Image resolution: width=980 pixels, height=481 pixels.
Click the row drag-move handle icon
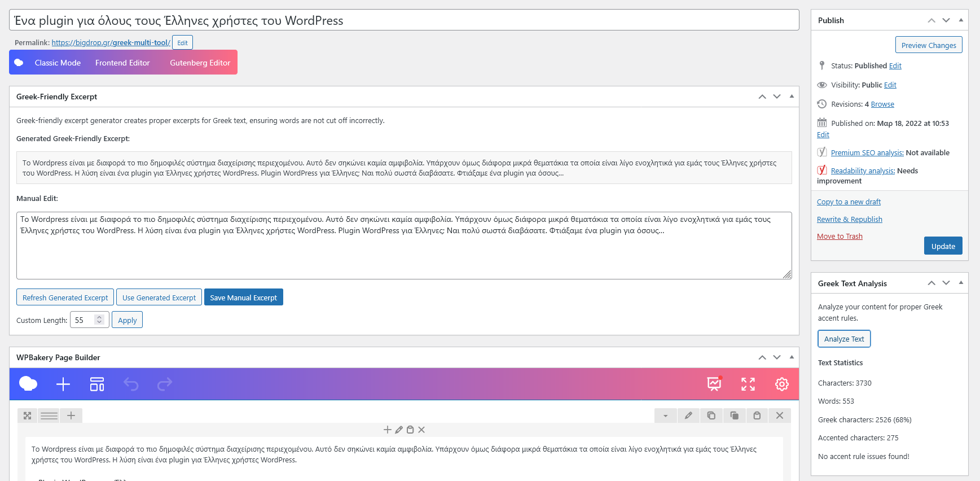(x=27, y=416)
